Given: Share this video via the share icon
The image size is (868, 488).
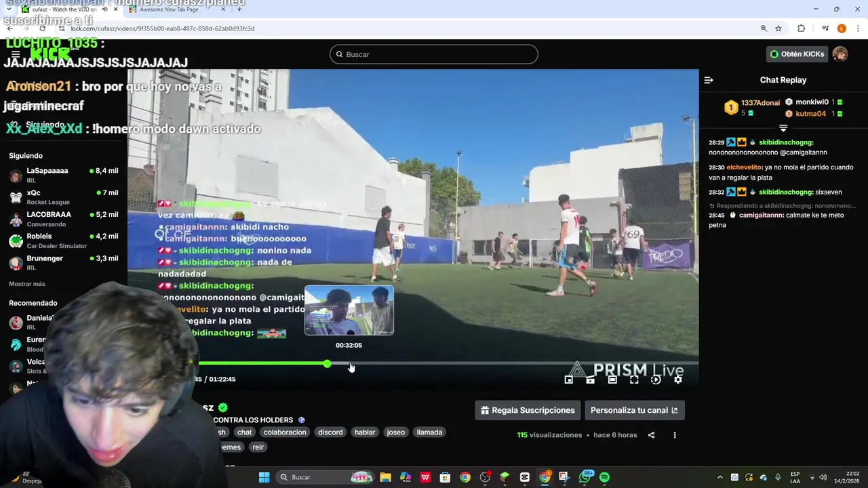Looking at the screenshot, I should 652,435.
